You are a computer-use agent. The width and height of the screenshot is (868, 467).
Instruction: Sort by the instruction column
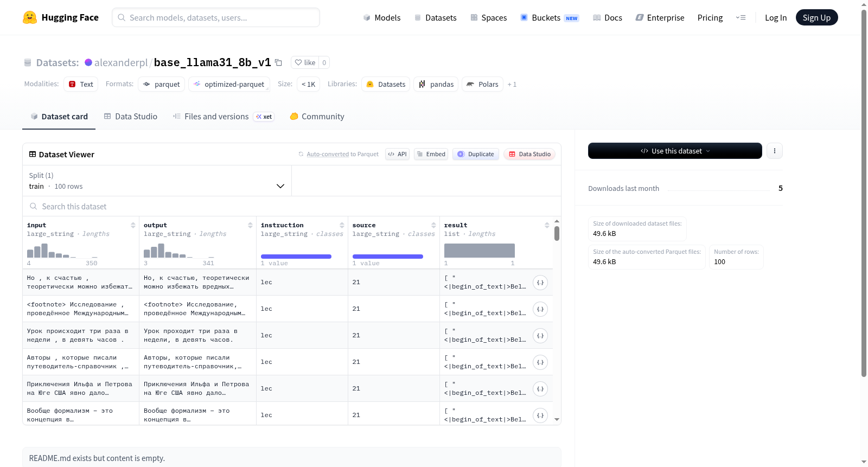[342, 225]
